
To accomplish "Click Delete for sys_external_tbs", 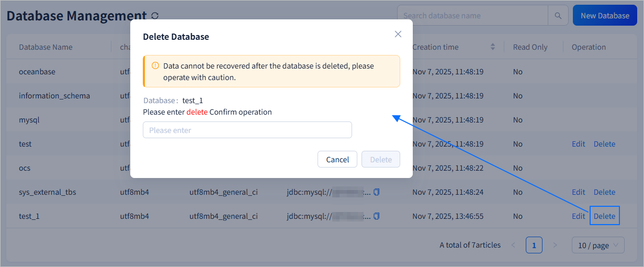I will (604, 192).
